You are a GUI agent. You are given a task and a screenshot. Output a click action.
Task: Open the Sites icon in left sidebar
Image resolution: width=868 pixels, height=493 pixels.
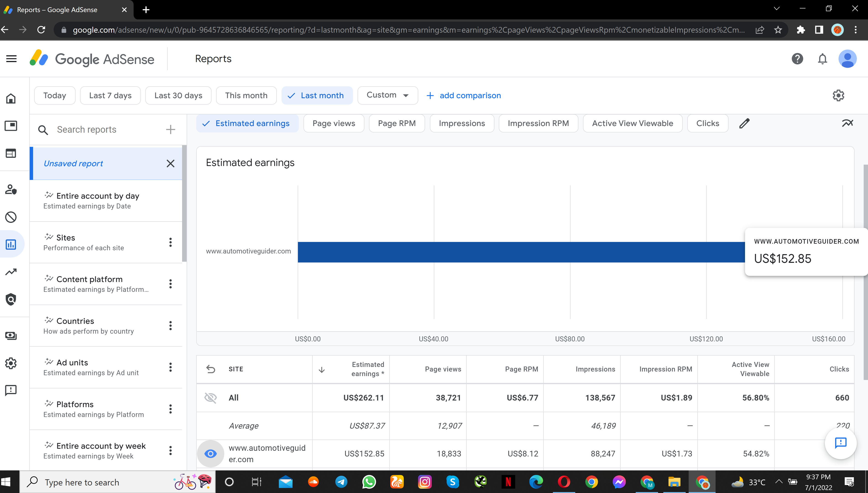[x=11, y=153]
